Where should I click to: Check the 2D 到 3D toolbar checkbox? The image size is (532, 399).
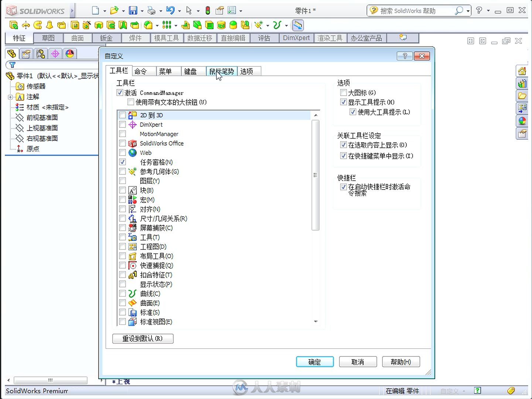[x=123, y=115]
